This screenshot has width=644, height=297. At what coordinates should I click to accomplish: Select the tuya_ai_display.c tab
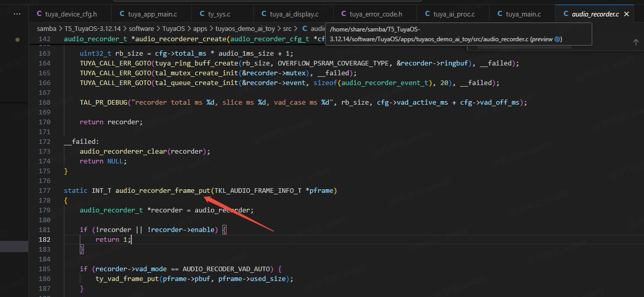295,14
